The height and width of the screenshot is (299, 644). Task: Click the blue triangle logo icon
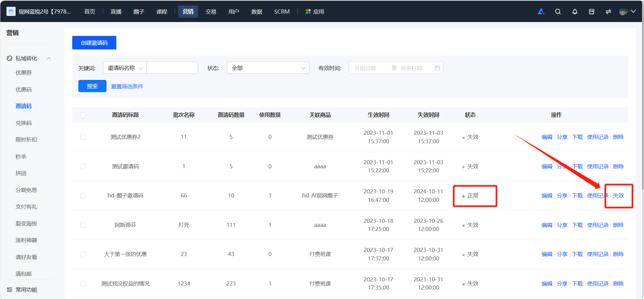coord(541,12)
